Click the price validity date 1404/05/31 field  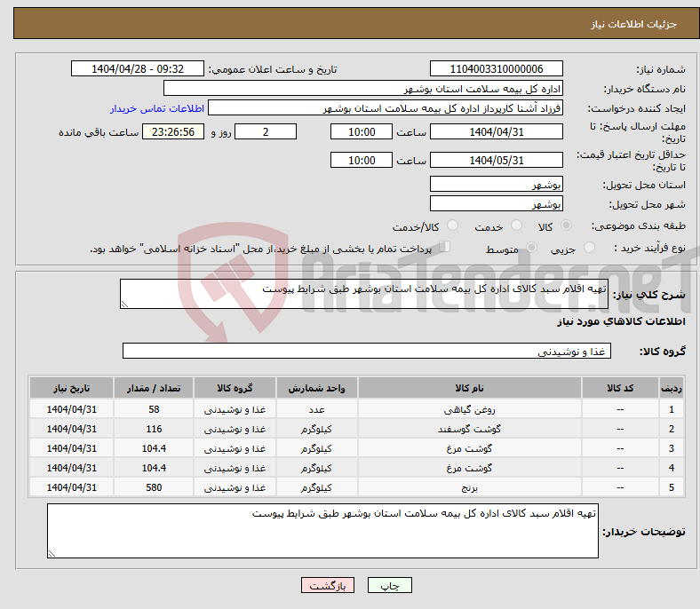click(x=496, y=160)
